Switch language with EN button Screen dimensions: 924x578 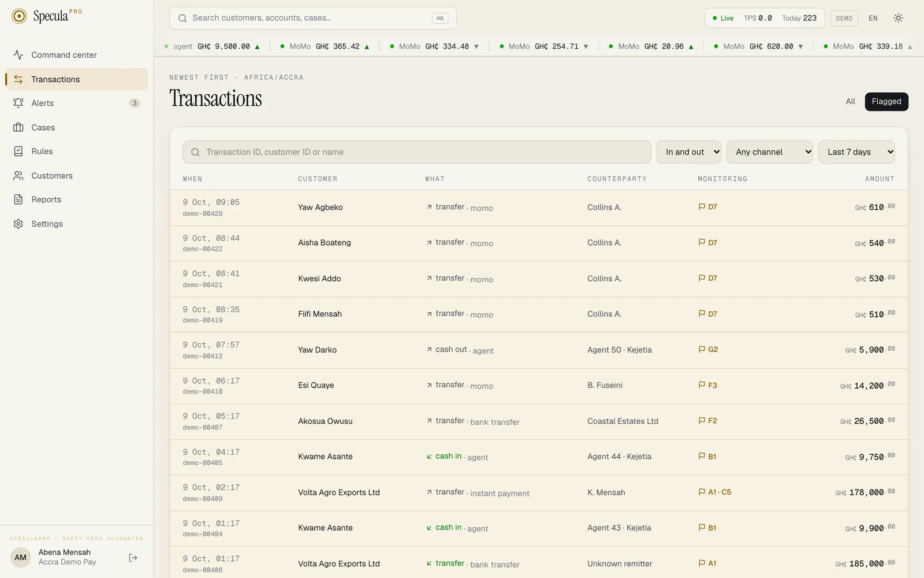[873, 18]
